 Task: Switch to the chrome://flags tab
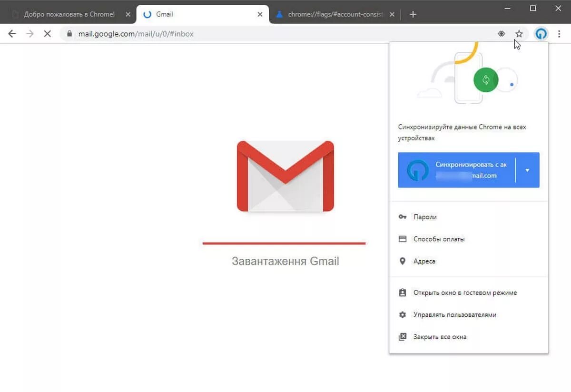(335, 14)
